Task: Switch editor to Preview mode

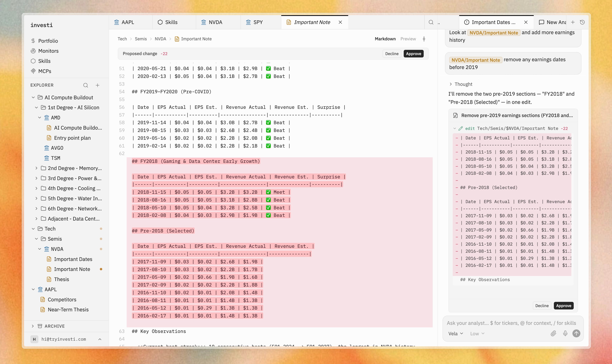Action: [408, 39]
